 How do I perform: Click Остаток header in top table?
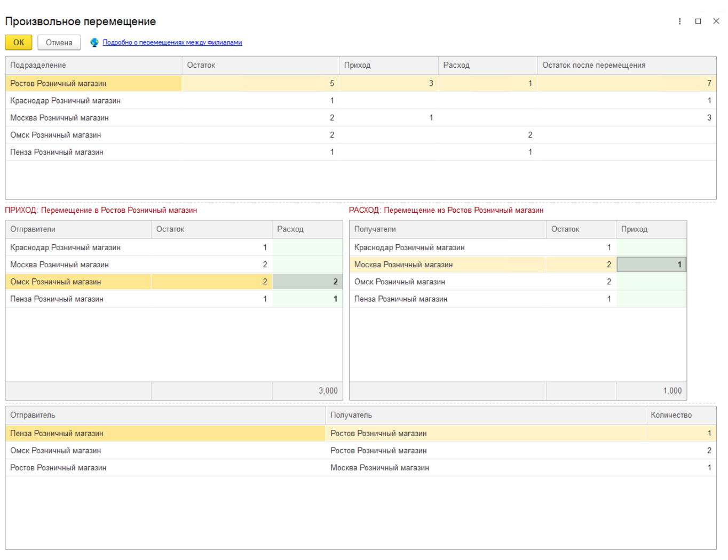tap(260, 65)
